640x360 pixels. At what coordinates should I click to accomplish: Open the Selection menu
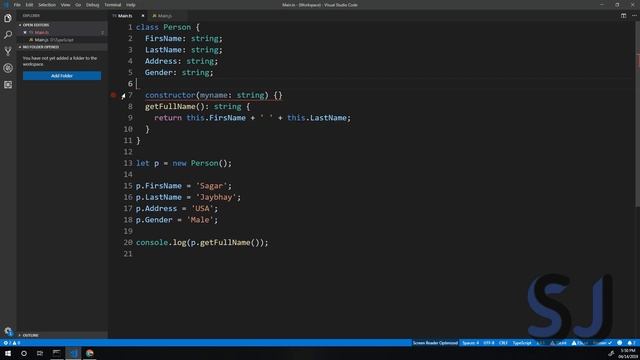(47, 5)
